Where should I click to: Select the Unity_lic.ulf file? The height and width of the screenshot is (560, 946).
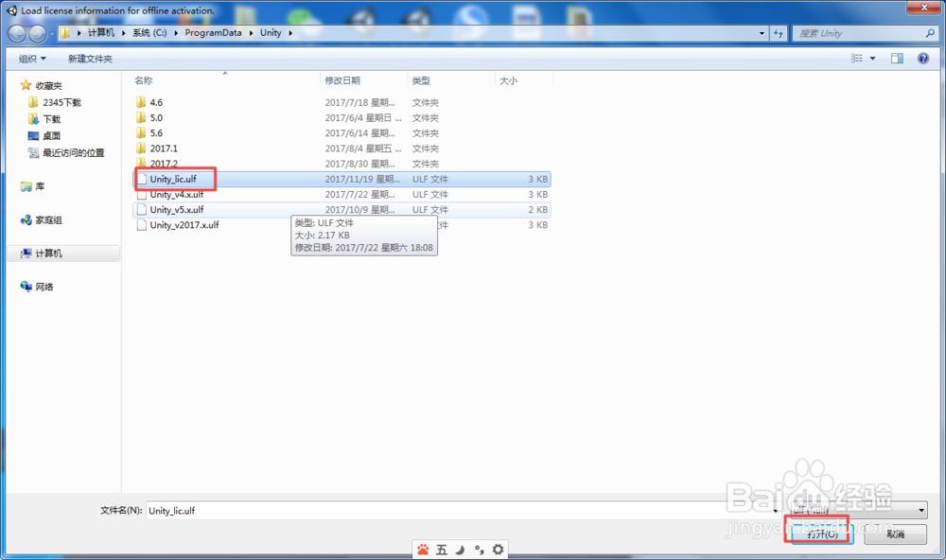[342, 179]
